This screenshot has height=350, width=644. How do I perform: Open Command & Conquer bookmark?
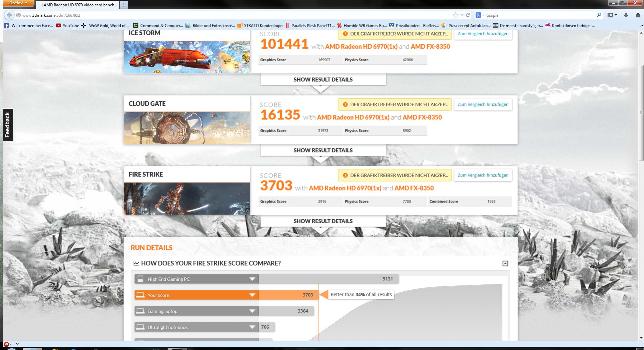coord(158,25)
